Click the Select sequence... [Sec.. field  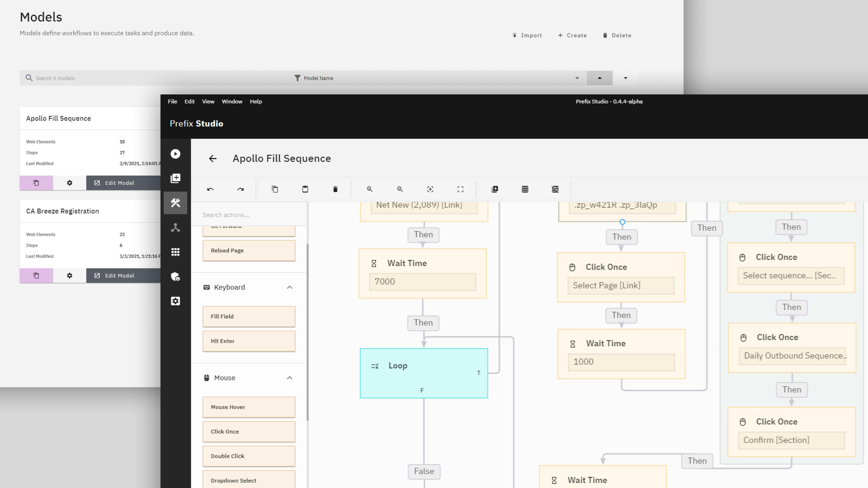point(791,276)
